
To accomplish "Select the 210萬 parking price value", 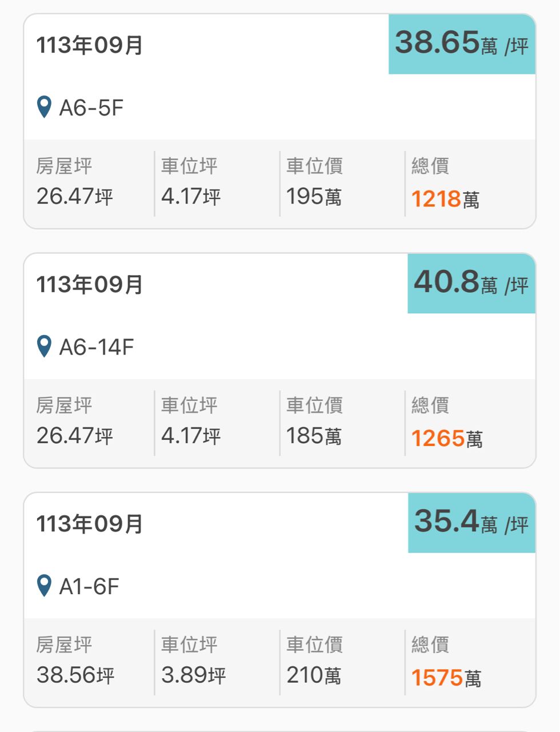I will (314, 675).
